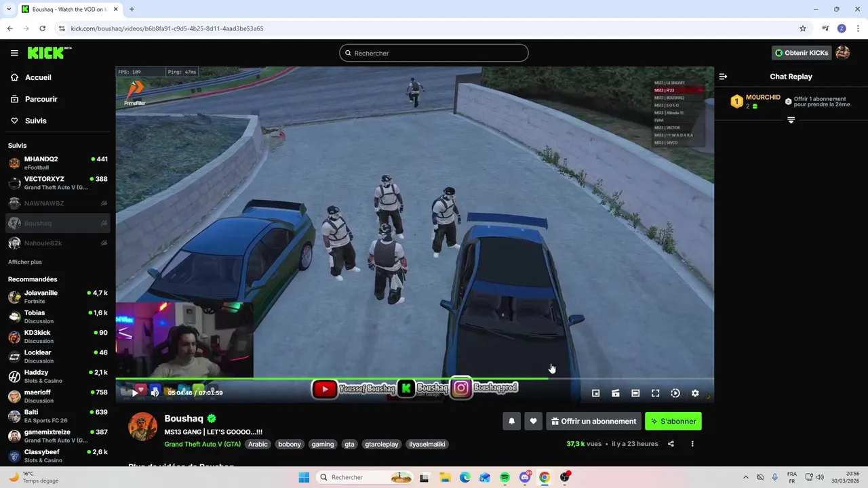Select the ilyaselmaliki tag
Image resolution: width=868 pixels, height=488 pixels.
click(x=427, y=445)
